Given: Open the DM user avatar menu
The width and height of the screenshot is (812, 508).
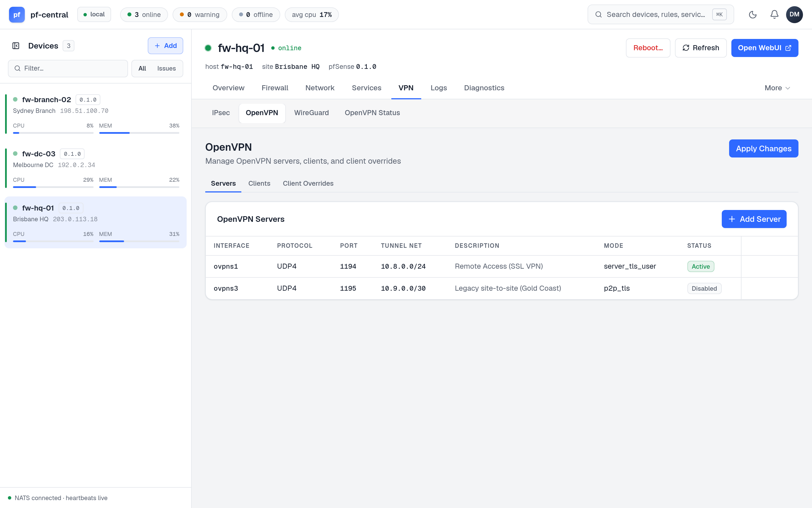Looking at the screenshot, I should click(x=794, y=14).
